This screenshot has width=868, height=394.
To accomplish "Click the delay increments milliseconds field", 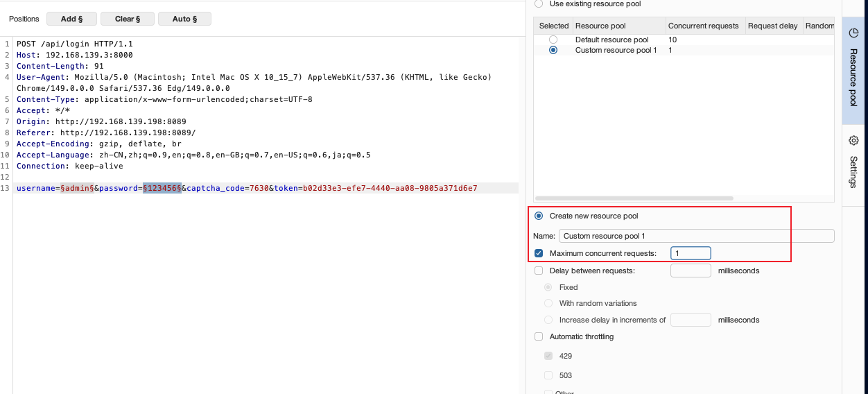I will click(691, 320).
